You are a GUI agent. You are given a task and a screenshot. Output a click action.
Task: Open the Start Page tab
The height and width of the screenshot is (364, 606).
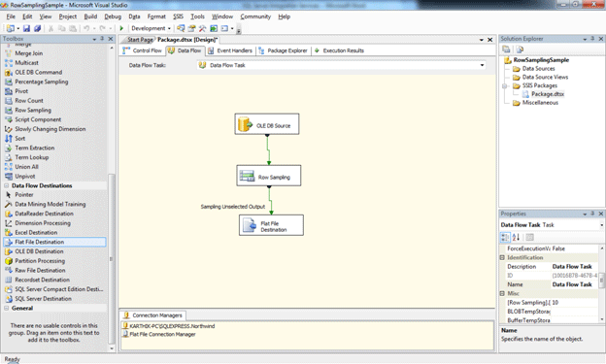pyautogui.click(x=140, y=40)
